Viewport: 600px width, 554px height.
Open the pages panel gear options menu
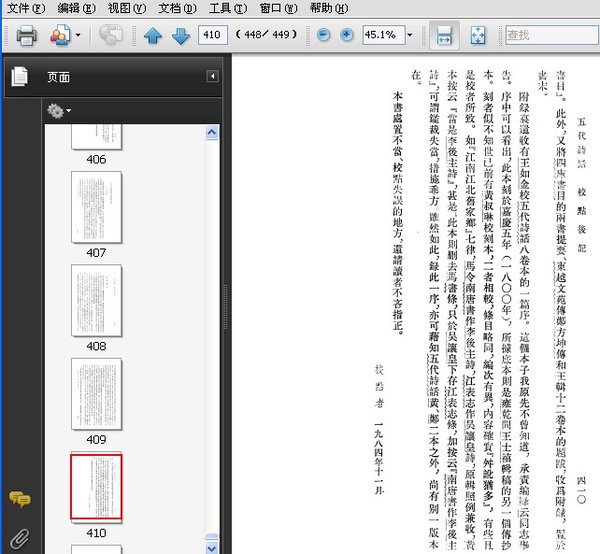[x=59, y=111]
